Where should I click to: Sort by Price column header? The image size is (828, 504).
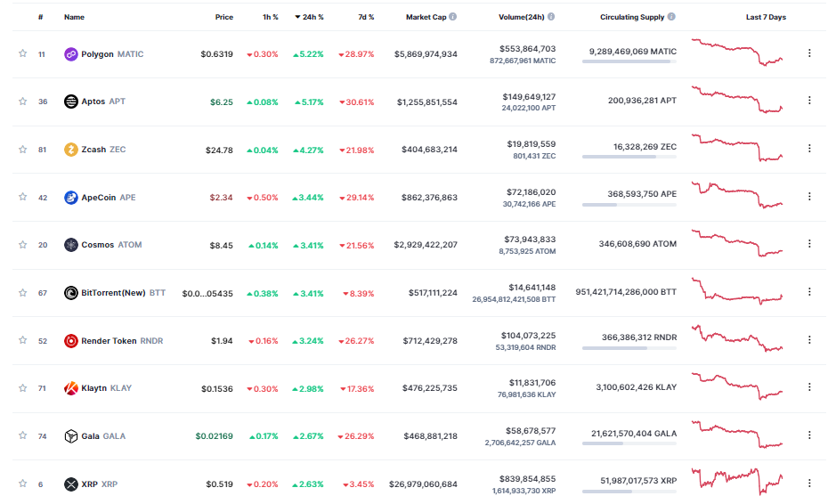(x=223, y=17)
